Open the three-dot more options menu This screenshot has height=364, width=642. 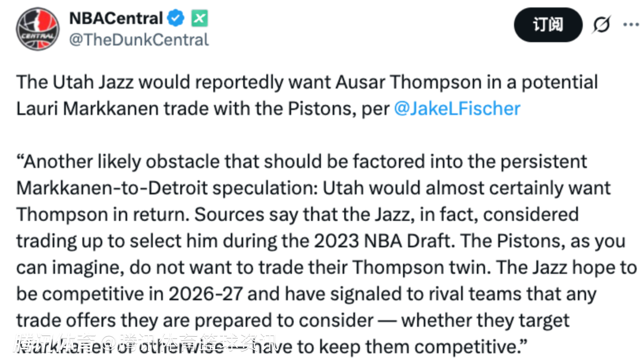[630, 25]
